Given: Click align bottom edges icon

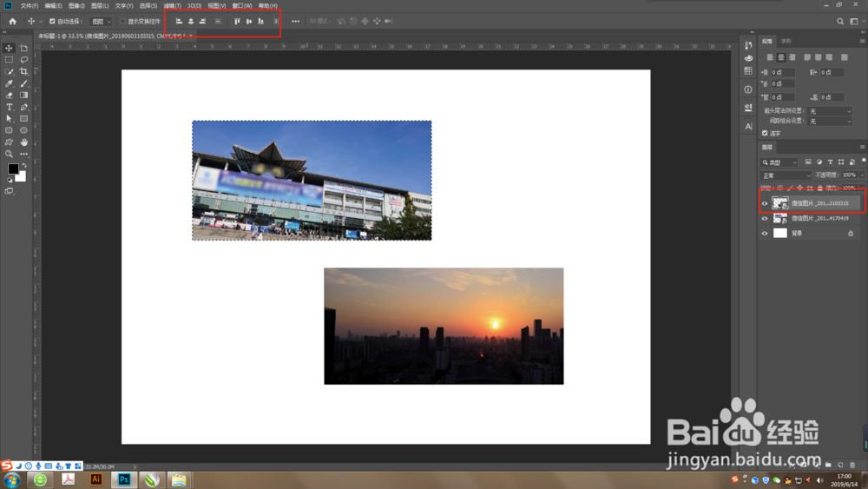Looking at the screenshot, I should 260,21.
